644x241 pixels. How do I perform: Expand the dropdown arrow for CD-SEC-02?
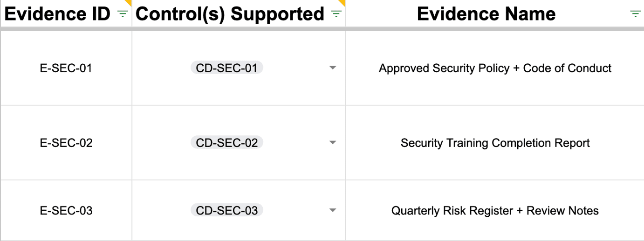coord(332,142)
